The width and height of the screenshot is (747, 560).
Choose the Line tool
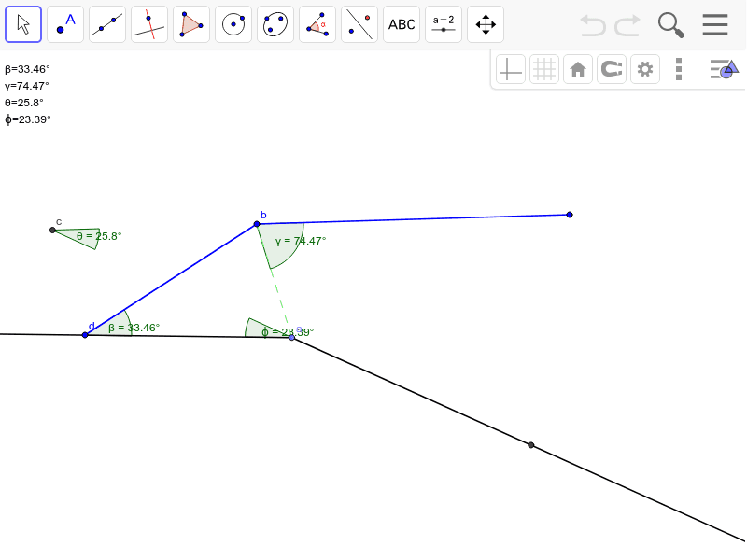[106, 24]
